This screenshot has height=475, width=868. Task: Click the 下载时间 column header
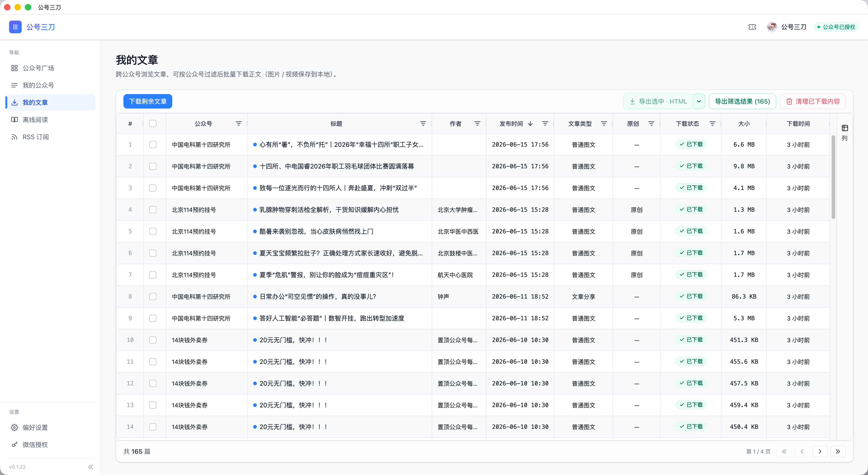pos(798,124)
